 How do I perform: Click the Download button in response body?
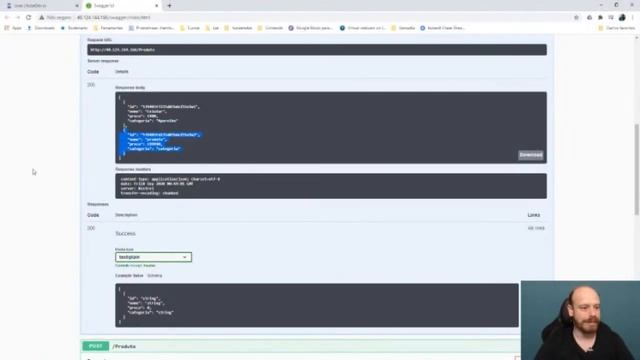[x=531, y=155]
